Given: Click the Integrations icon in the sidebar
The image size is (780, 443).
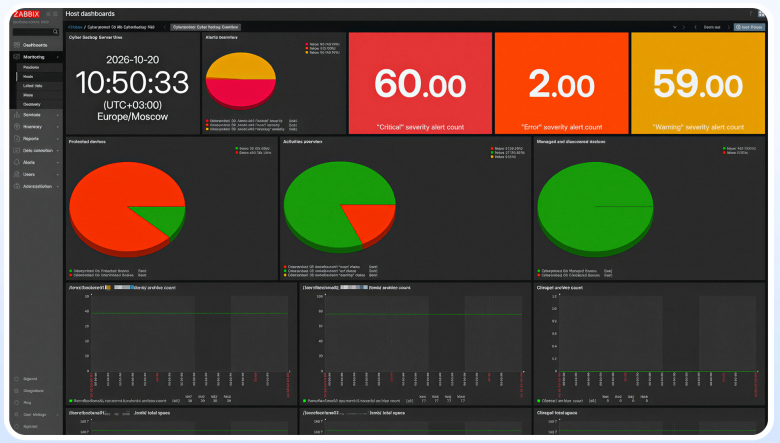Looking at the screenshot, I should point(17,391).
